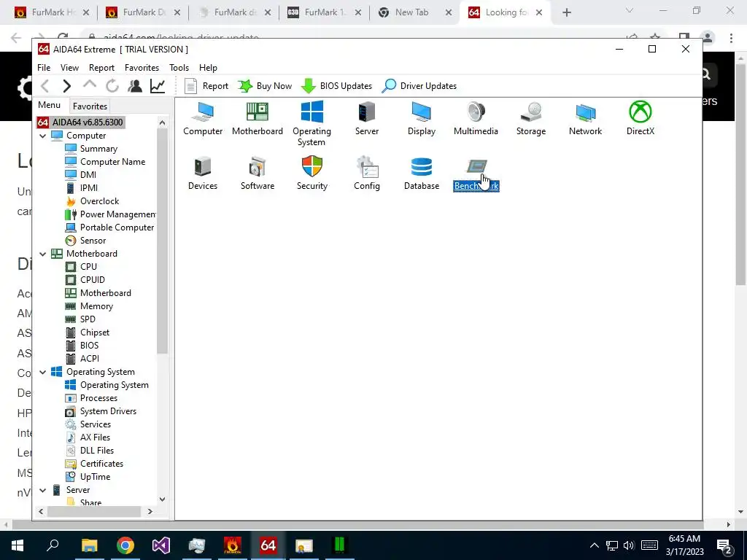Open the Operating System category icon

point(312,123)
